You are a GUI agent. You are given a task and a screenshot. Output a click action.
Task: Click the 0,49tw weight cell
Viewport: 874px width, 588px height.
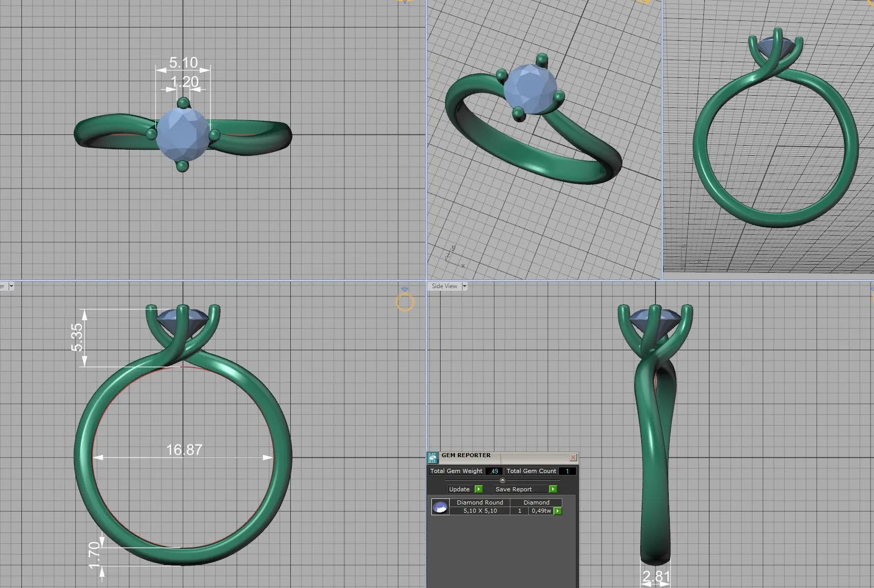click(x=541, y=511)
